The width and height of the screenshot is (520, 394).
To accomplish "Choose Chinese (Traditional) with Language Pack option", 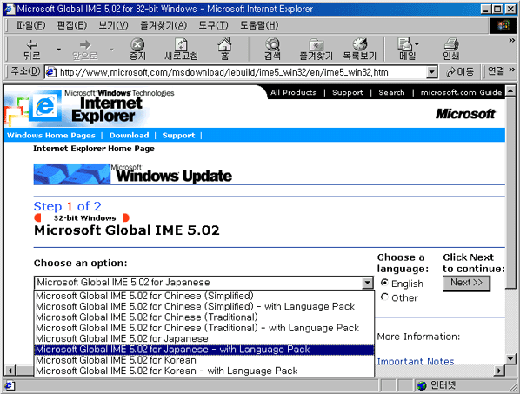I will 204,328.
